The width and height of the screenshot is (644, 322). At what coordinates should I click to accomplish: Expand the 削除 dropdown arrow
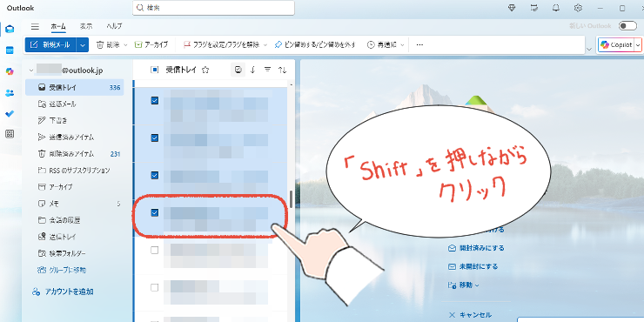[x=125, y=44]
